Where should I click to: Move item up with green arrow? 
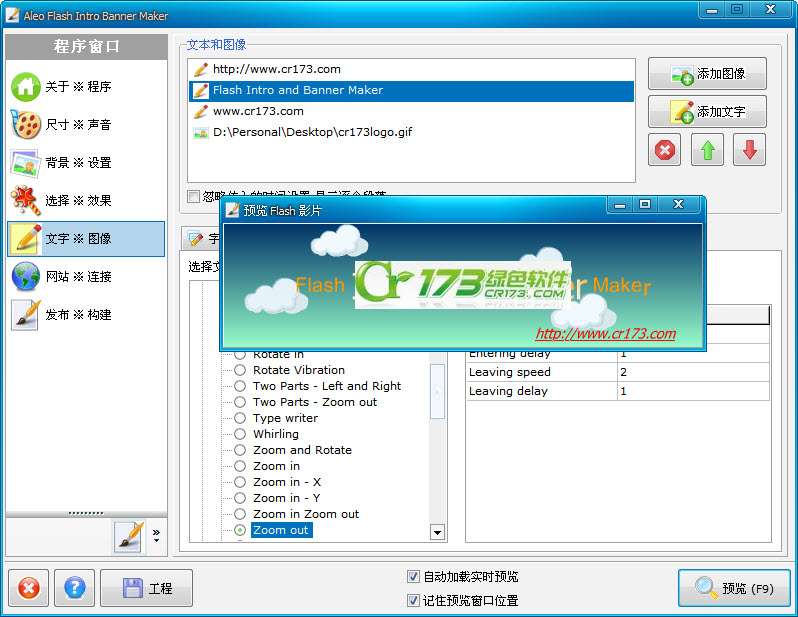[707, 150]
